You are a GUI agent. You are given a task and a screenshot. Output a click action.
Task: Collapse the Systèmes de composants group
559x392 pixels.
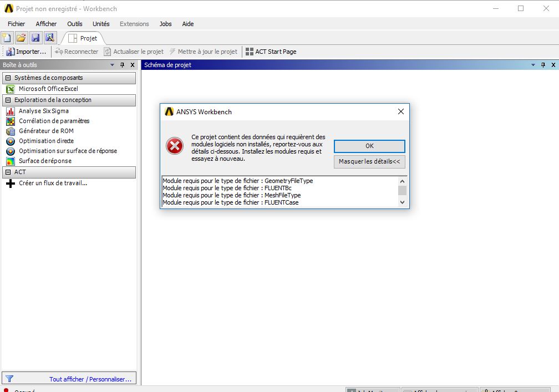(x=8, y=78)
